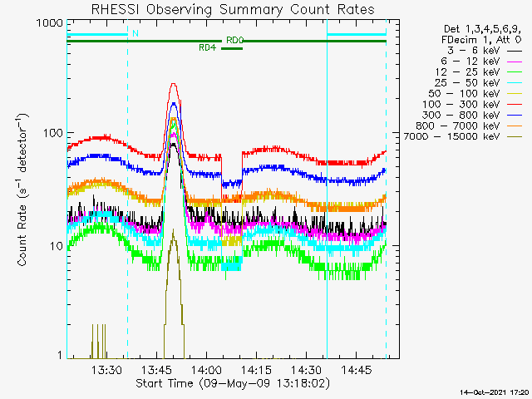Click the 14-Oct-2021 17:20 timestamp
The image size is (532, 399).
(x=495, y=392)
